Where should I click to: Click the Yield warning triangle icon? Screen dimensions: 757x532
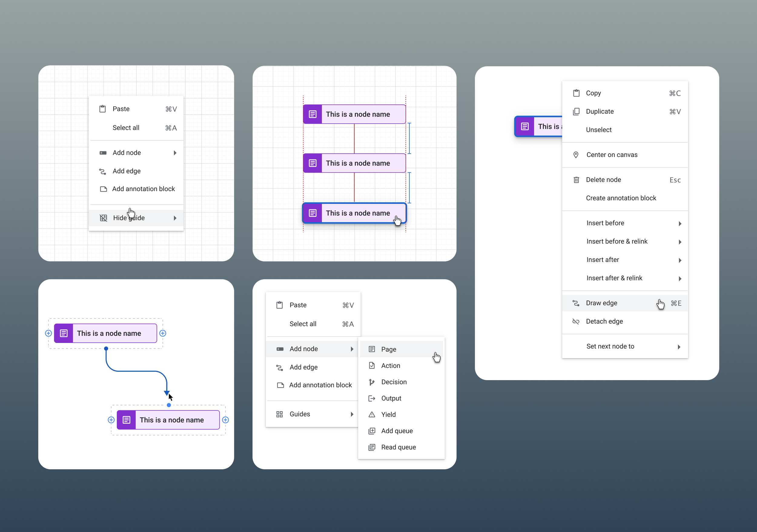click(x=372, y=415)
